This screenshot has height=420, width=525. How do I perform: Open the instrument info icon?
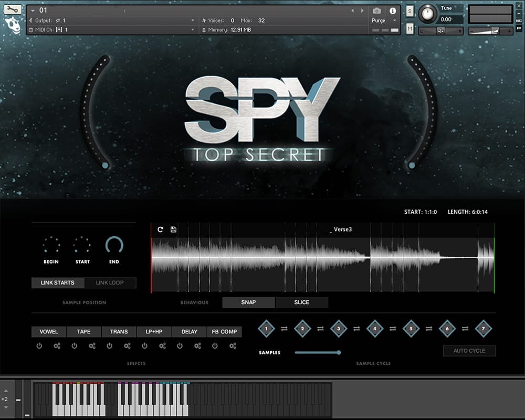click(392, 10)
